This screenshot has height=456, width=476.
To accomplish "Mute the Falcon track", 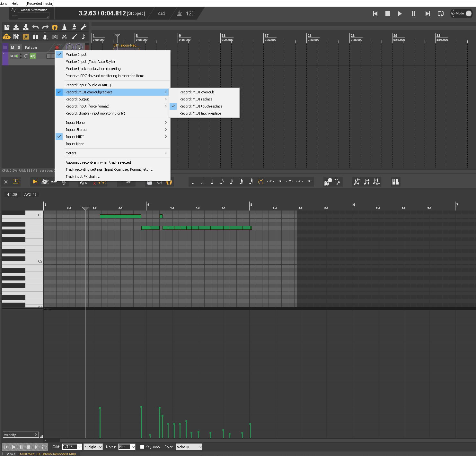I will (x=13, y=47).
